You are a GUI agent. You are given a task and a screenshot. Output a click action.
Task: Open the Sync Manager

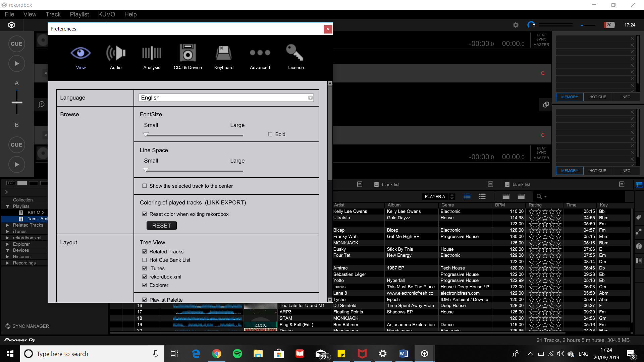click(x=27, y=326)
